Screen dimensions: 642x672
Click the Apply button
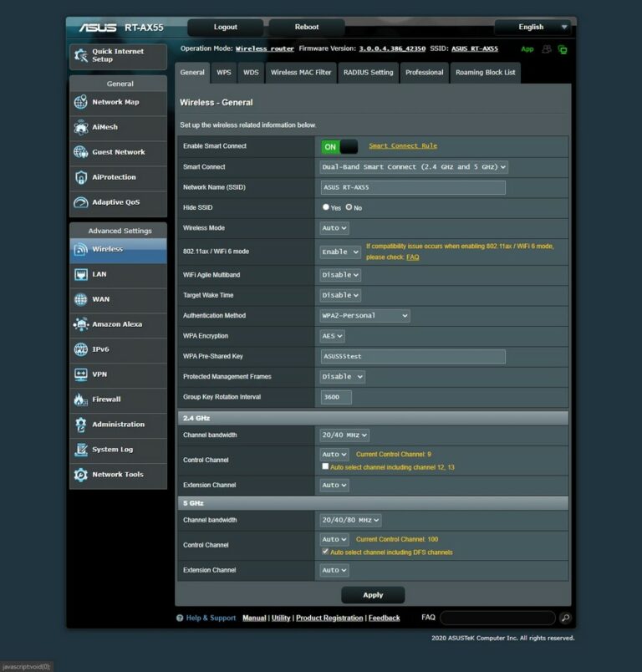373,595
